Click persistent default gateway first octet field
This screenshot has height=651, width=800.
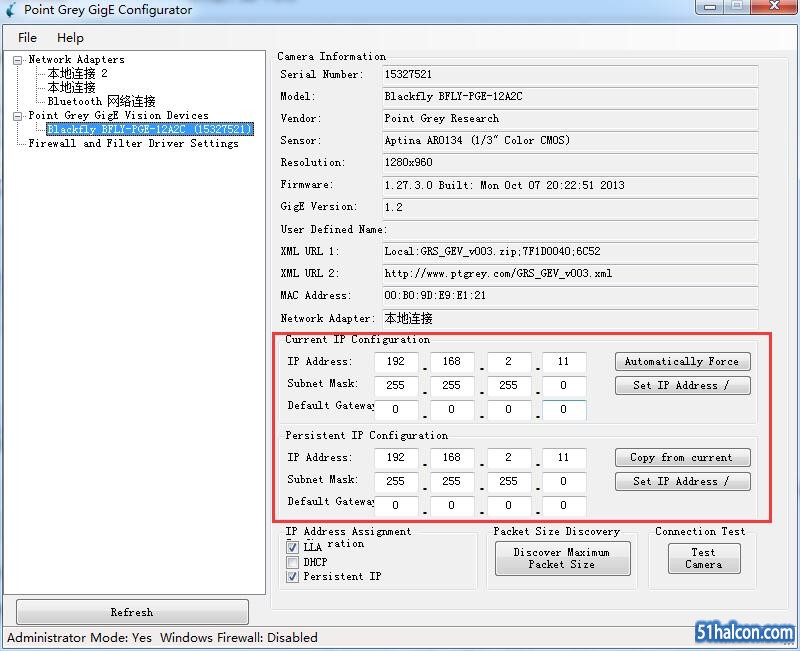pos(396,505)
